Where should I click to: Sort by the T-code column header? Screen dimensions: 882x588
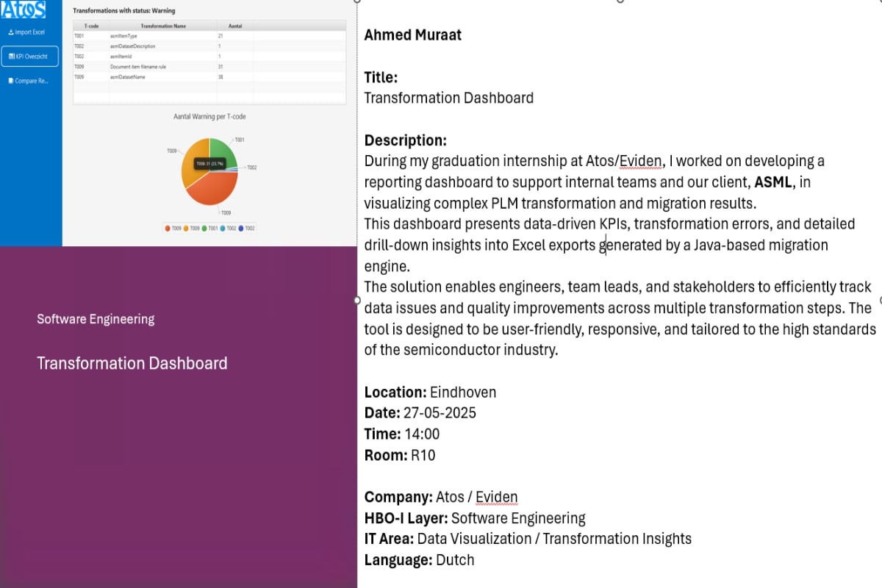91,26
